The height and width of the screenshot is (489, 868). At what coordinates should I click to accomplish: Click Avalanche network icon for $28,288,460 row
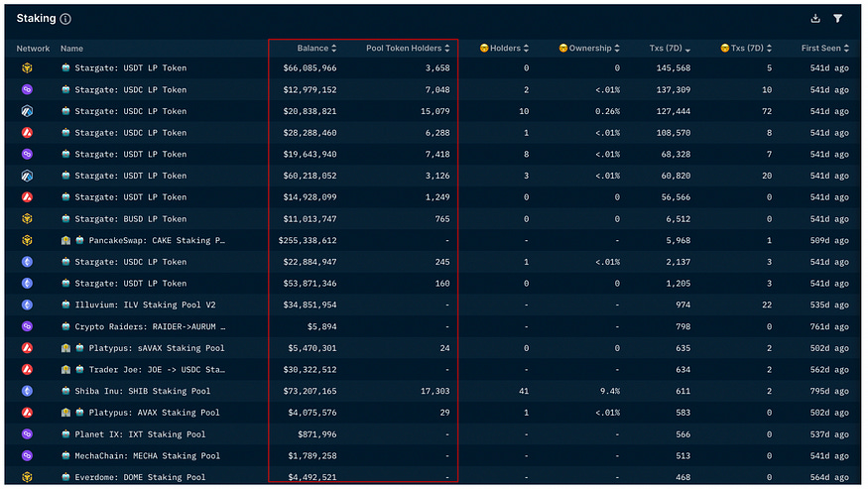27,133
